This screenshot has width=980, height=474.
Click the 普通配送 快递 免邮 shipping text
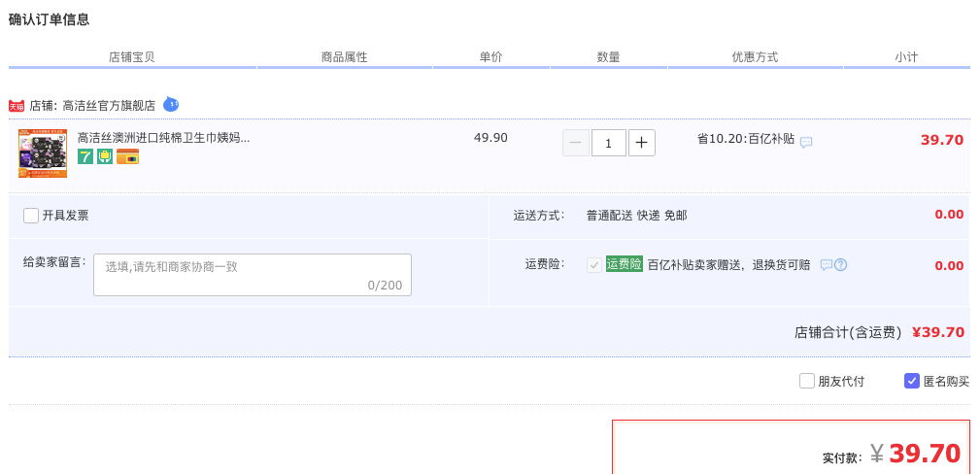click(636, 216)
